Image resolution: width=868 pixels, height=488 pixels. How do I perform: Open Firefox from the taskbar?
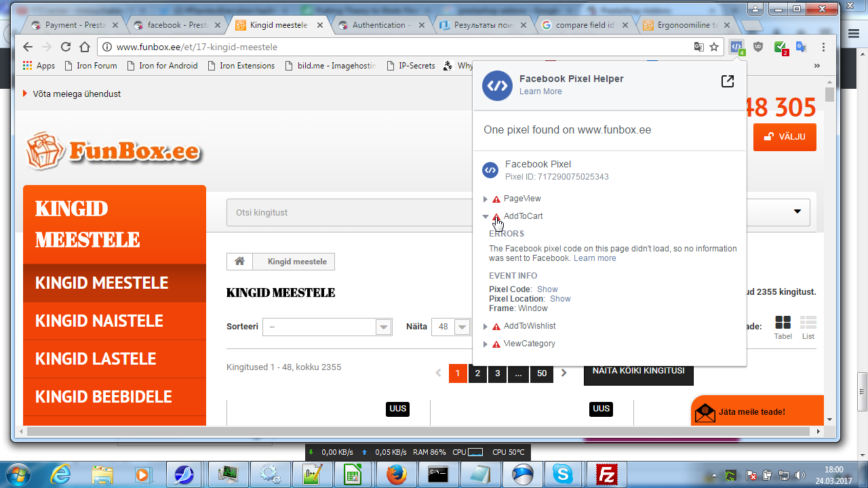click(x=396, y=474)
